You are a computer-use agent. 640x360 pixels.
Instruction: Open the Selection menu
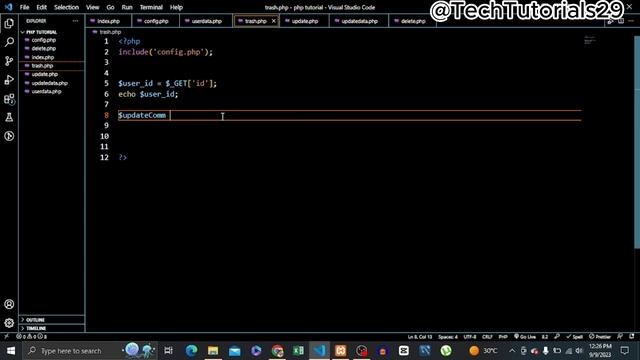pos(66,7)
